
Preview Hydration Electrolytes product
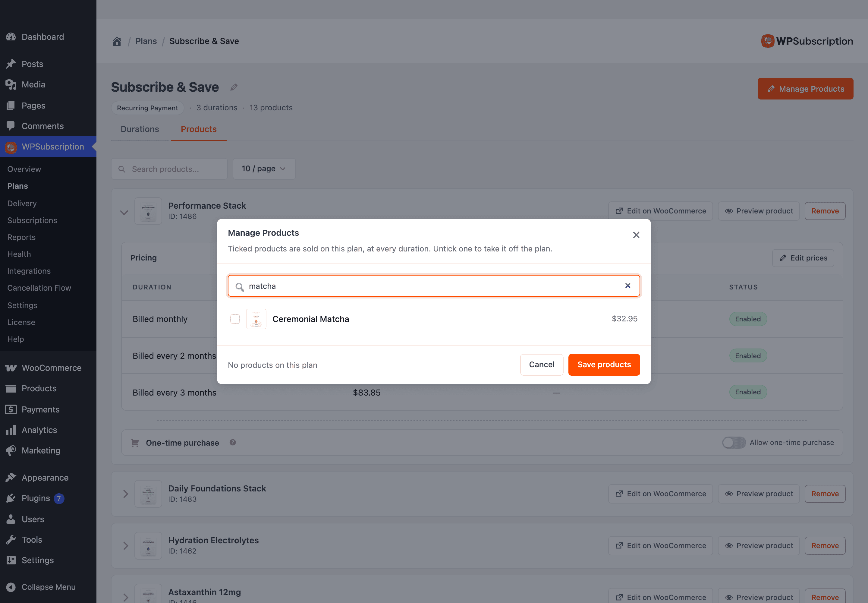tap(759, 546)
